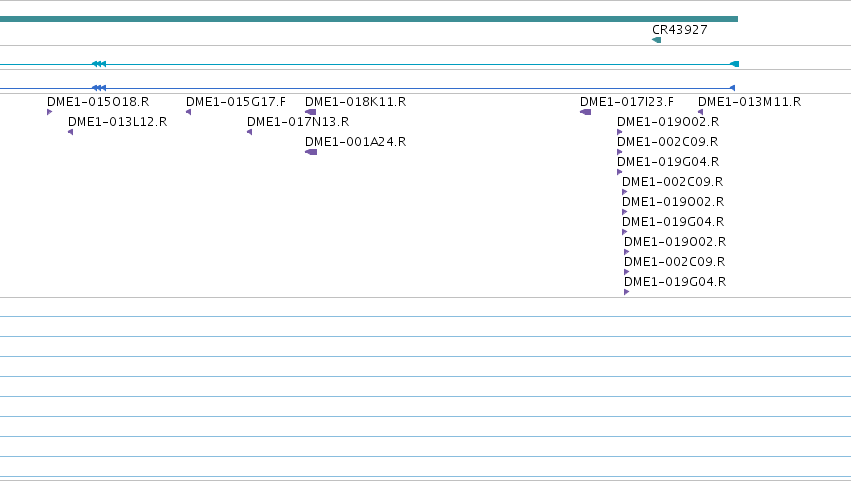This screenshot has height=481, width=851.
Task: Select the purple block glyph under DME1-001A24.R
Action: pos(311,153)
